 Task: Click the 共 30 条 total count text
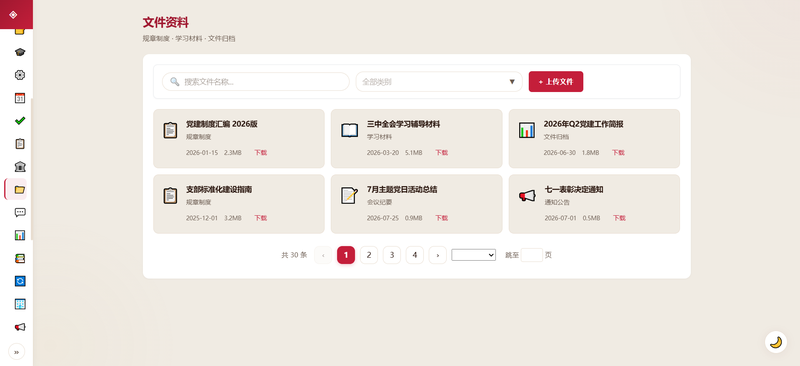294,255
